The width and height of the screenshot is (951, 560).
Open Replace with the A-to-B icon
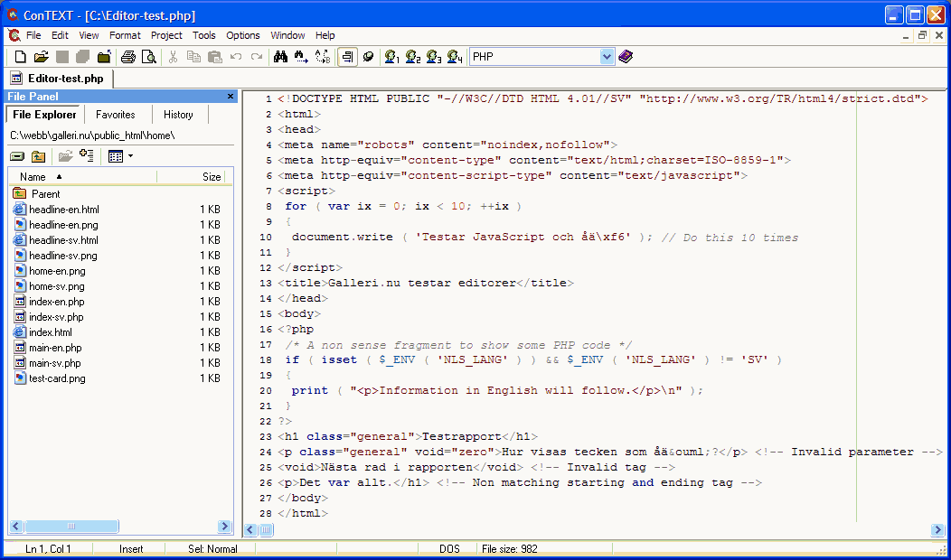[x=323, y=57]
